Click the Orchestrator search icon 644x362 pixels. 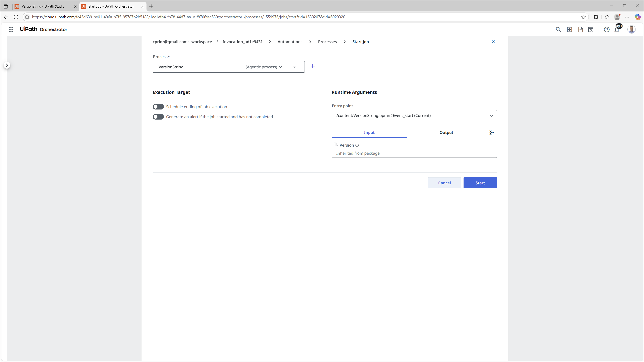point(558,29)
